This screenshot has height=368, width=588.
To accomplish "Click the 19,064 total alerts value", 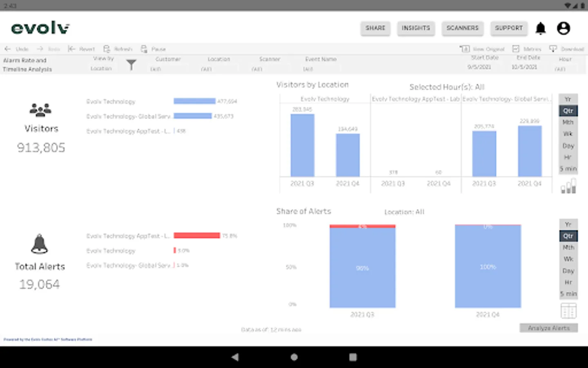I will point(40,284).
